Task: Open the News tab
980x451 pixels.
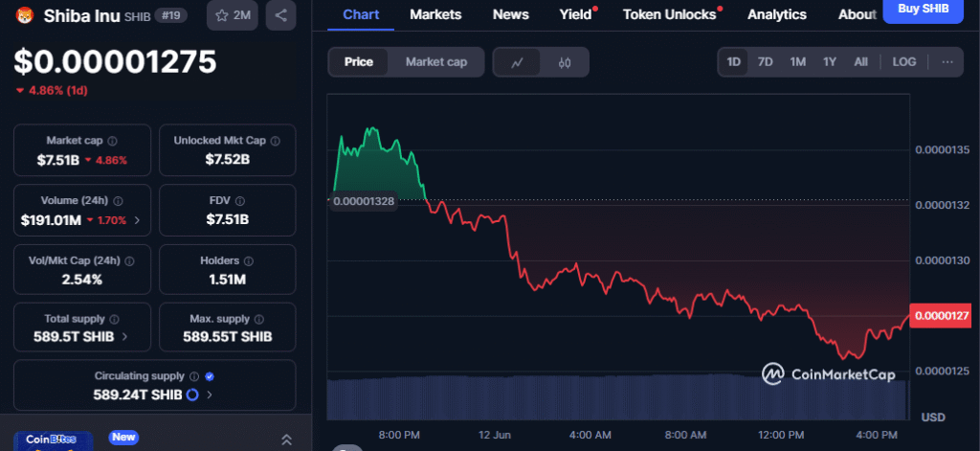Action: [x=511, y=14]
